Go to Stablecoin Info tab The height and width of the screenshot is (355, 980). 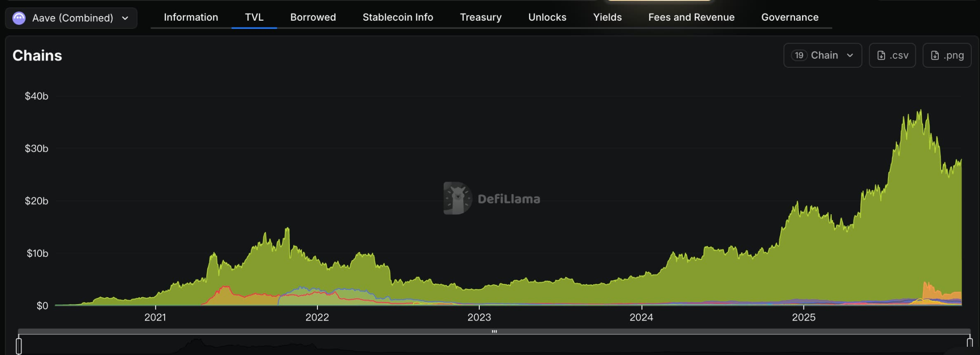coord(398,17)
